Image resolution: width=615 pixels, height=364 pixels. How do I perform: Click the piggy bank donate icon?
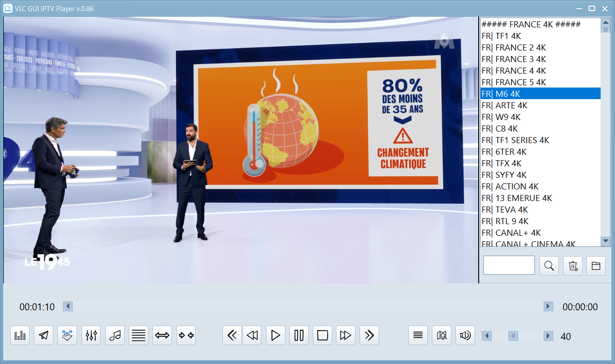[67, 335]
